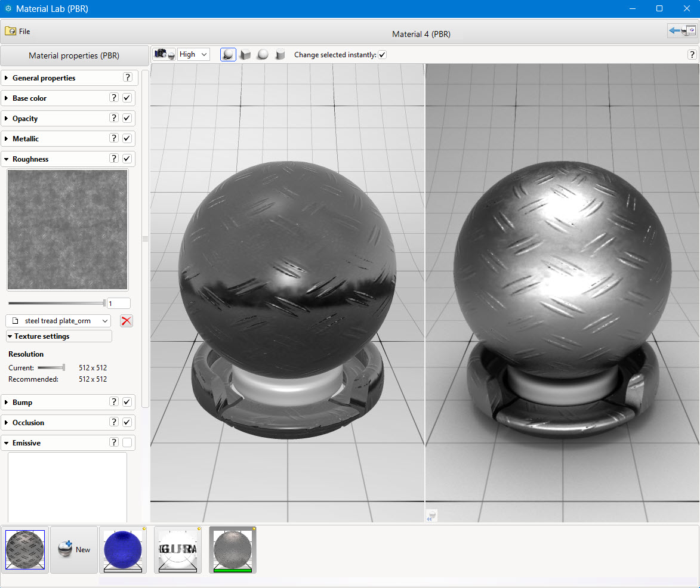Select the cylinder preview shape
The height and width of the screenshot is (588, 700).
point(280,55)
